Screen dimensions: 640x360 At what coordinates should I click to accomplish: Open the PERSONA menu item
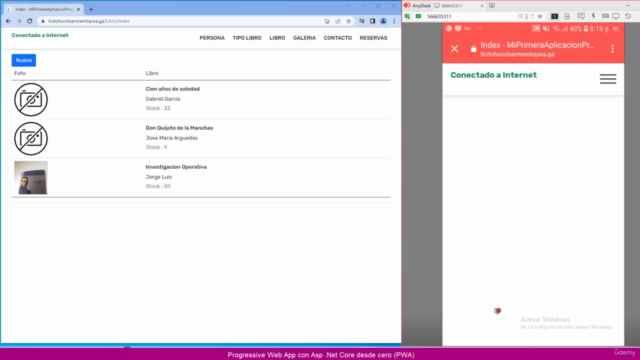[212, 38]
